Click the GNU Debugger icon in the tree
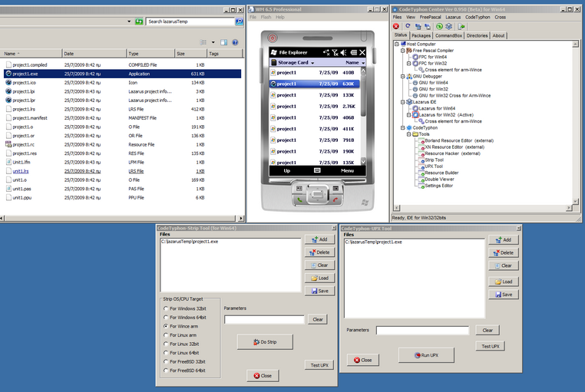This screenshot has height=392, width=585. tap(409, 76)
